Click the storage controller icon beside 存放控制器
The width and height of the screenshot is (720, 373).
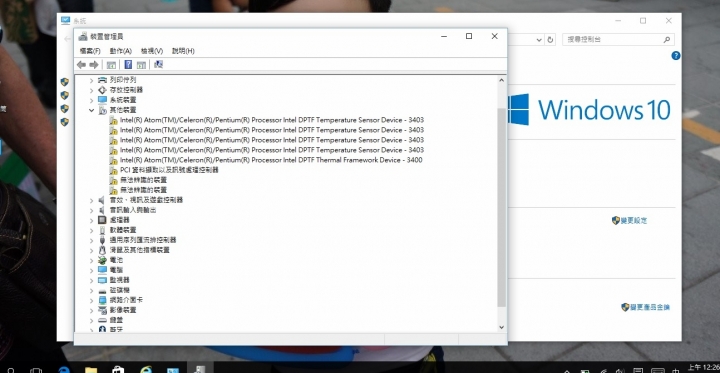click(102, 90)
